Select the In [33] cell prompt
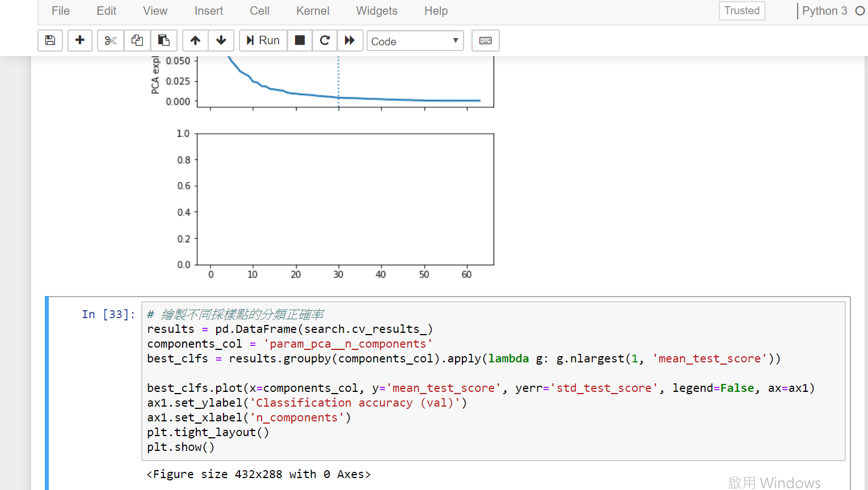The image size is (868, 490). [x=109, y=315]
